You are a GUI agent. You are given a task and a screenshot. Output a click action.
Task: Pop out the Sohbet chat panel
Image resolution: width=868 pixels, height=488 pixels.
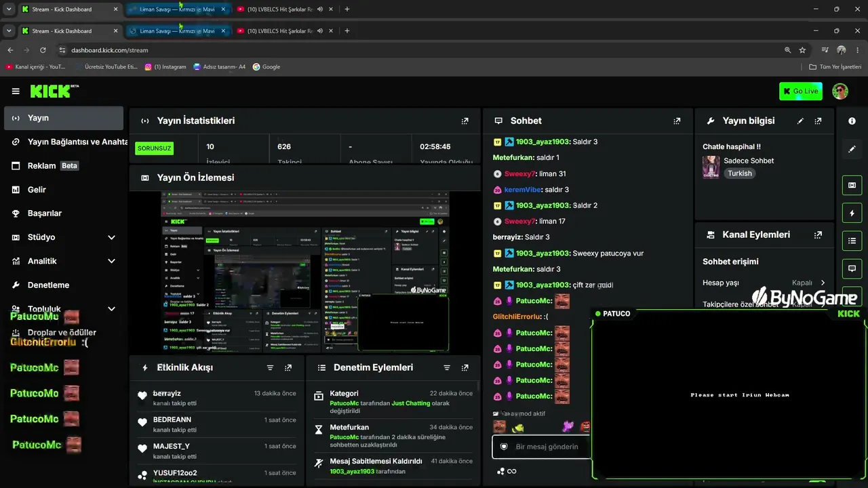coord(677,121)
